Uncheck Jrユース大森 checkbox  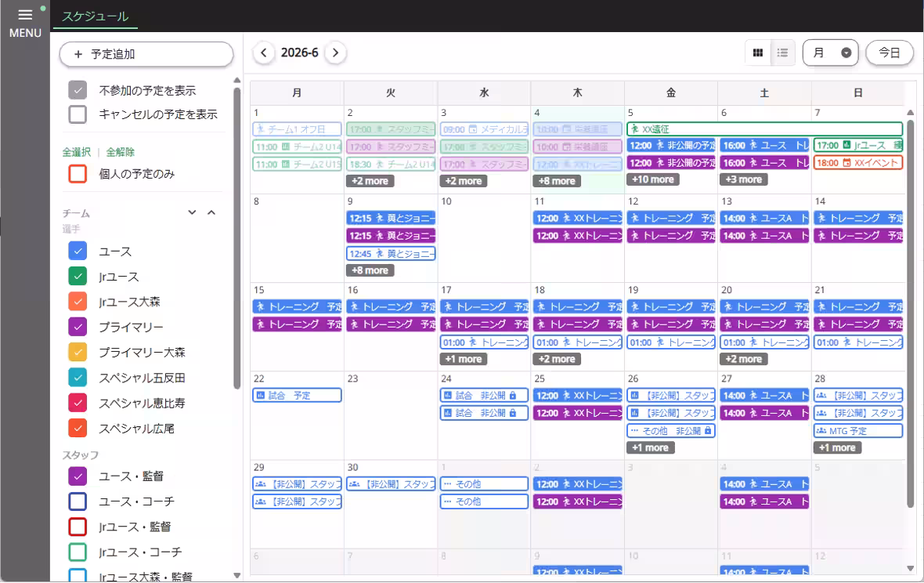[x=78, y=302]
